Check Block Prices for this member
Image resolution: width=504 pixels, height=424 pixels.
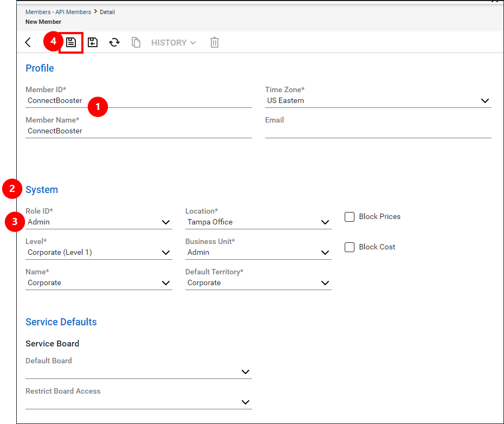tap(350, 216)
